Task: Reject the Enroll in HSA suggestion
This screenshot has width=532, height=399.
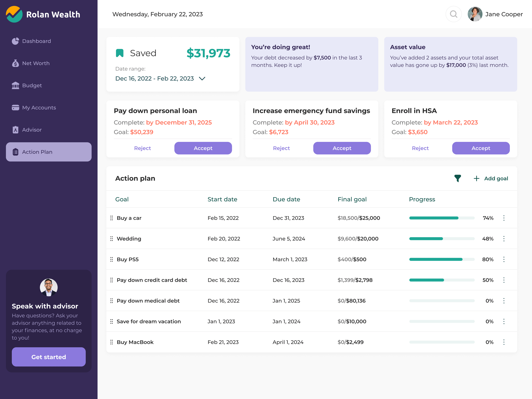Action: (x=420, y=148)
